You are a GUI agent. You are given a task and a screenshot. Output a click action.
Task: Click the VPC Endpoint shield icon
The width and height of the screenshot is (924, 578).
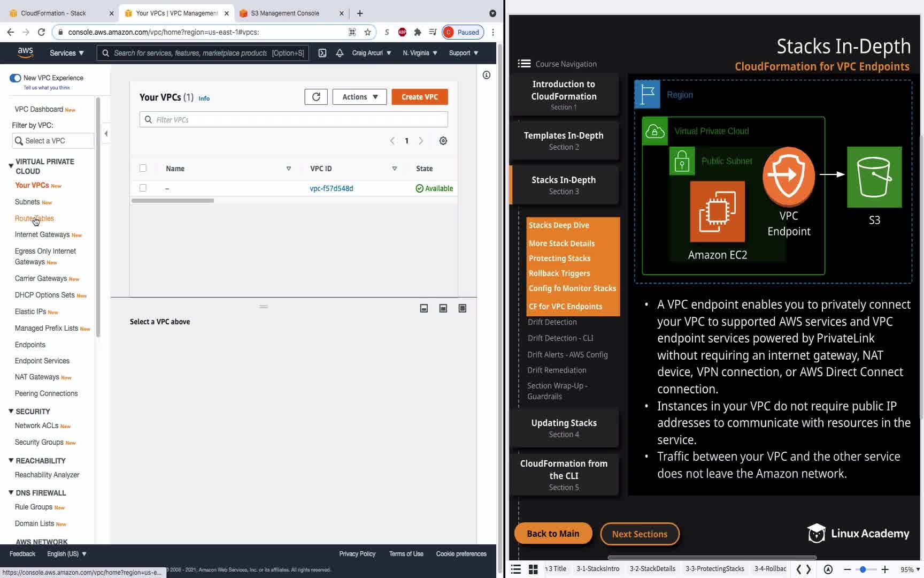coord(789,176)
